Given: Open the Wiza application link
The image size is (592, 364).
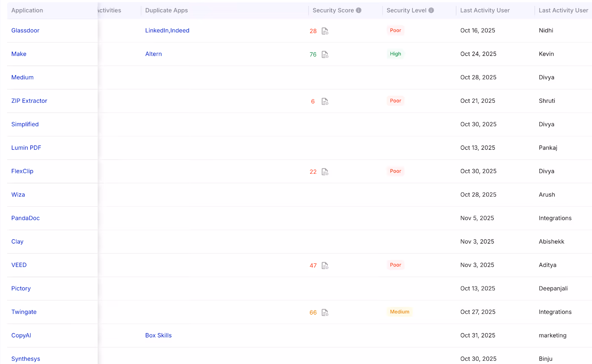Looking at the screenshot, I should pos(18,195).
